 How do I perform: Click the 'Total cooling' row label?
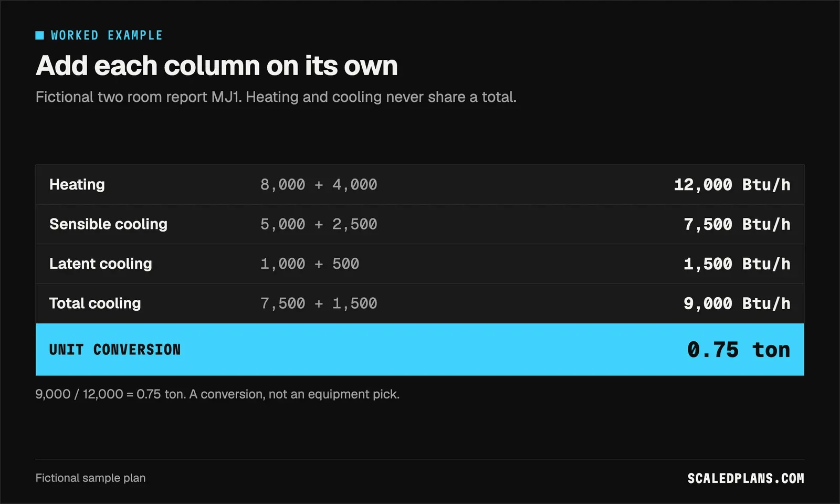tap(95, 303)
